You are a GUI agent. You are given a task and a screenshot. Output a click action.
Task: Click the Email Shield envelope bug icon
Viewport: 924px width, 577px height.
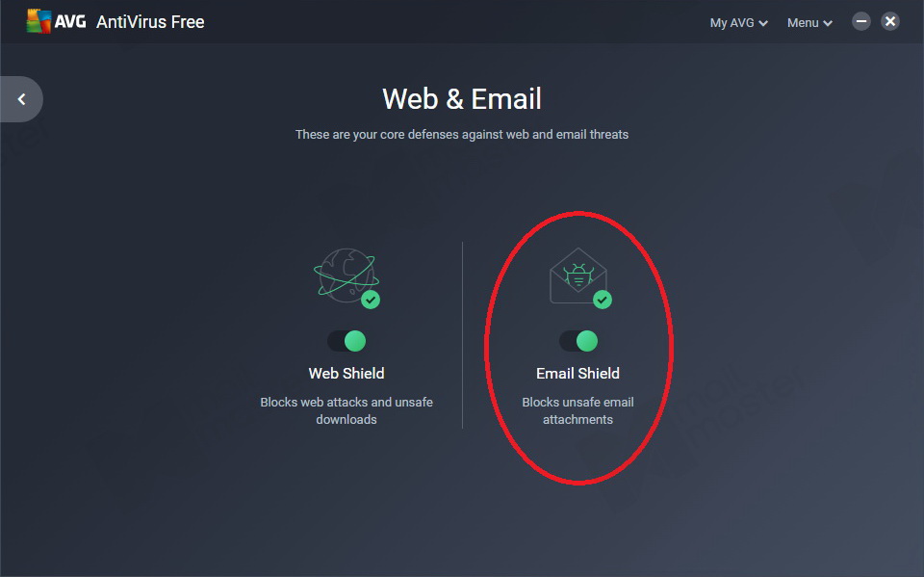578,275
